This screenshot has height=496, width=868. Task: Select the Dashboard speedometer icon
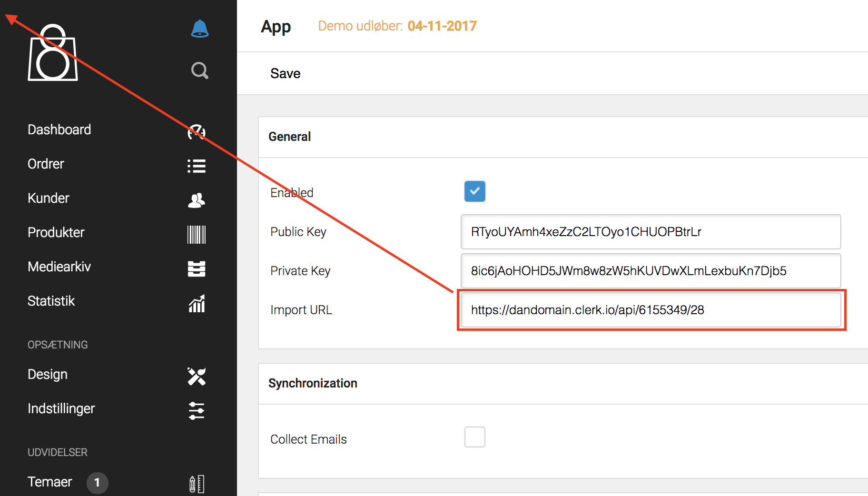click(197, 132)
